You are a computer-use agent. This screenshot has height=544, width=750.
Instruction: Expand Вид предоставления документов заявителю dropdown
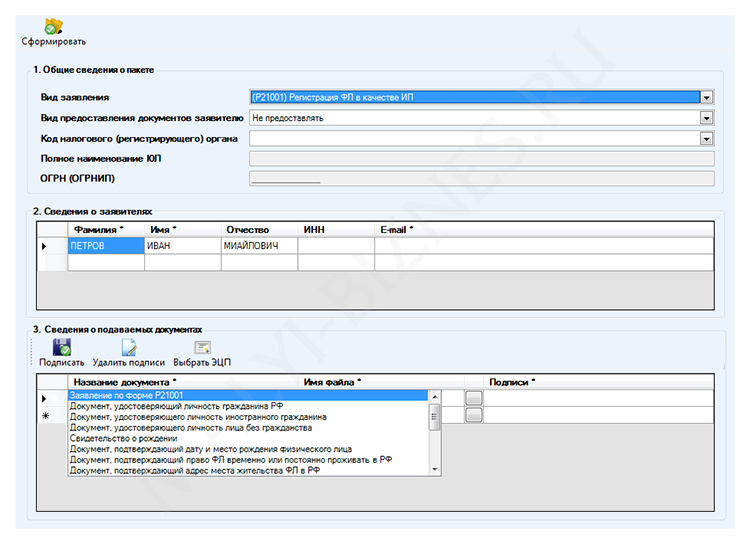point(706,118)
